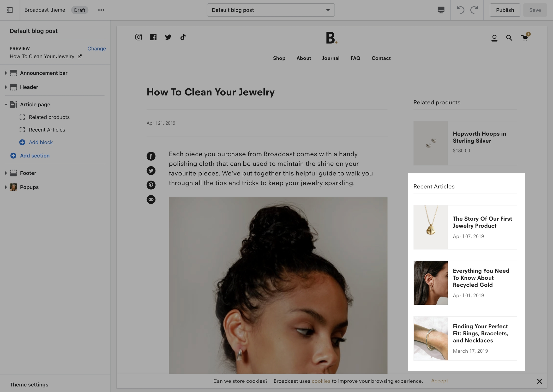Viewport: 553px width, 392px height.
Task: Click the search magnifier in store header
Action: tap(509, 38)
